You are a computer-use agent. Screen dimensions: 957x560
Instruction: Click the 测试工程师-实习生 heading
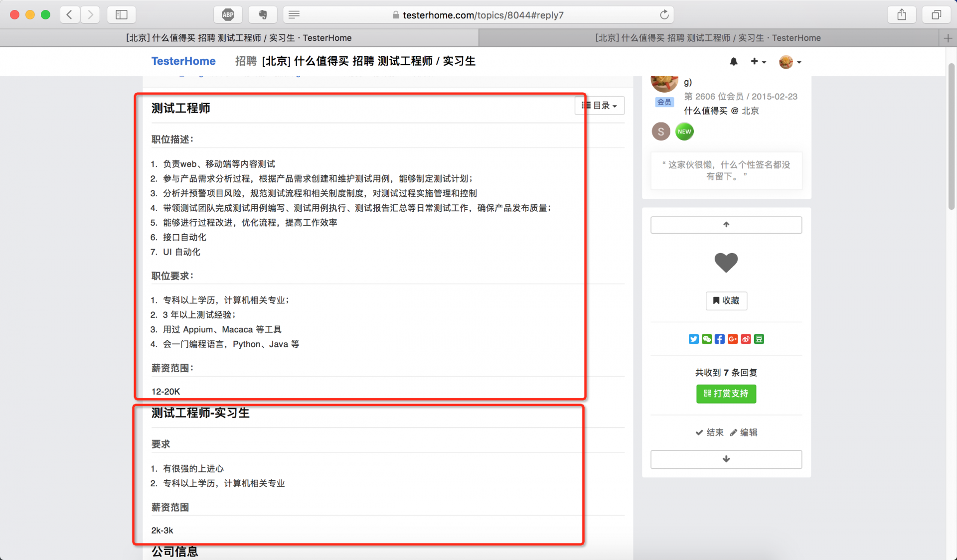tap(200, 413)
